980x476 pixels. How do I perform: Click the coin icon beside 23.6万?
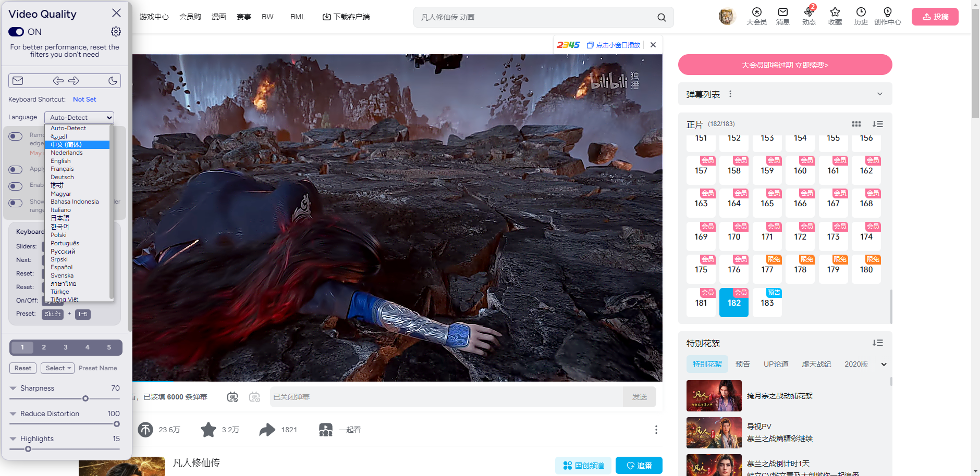145,430
